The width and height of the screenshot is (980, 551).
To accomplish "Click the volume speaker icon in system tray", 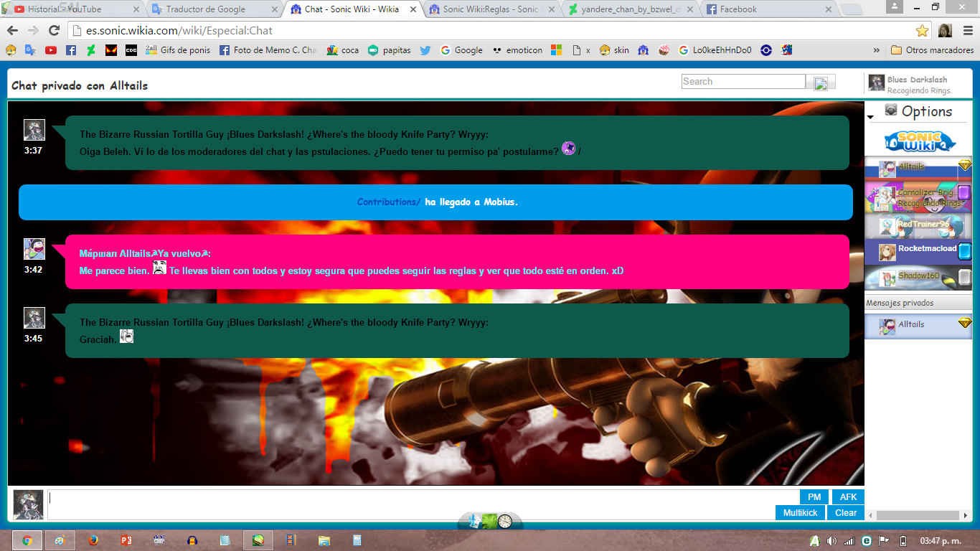I will [832, 540].
